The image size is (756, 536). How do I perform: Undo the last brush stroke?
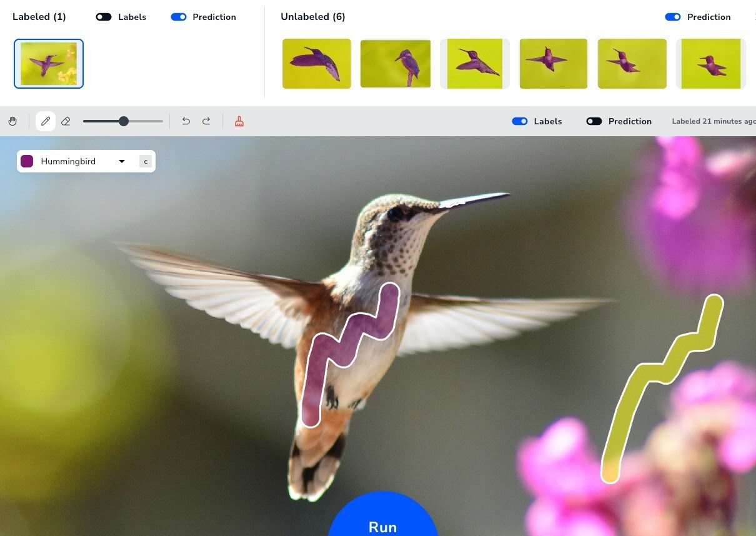(186, 121)
